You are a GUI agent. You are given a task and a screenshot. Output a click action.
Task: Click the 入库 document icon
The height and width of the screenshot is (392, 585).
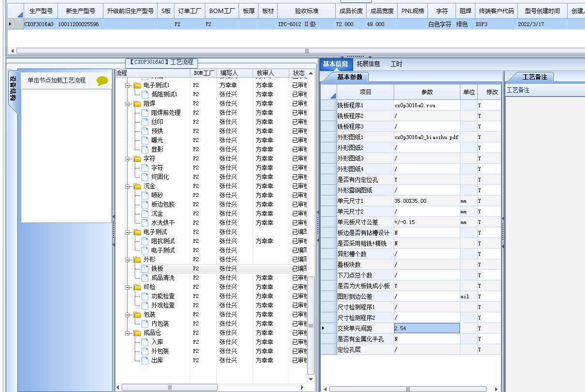[x=145, y=342]
